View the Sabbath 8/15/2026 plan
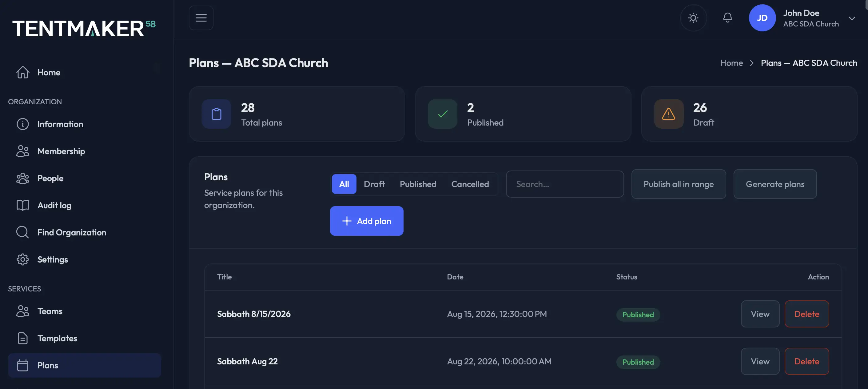Image resolution: width=868 pixels, height=389 pixels. click(x=760, y=314)
